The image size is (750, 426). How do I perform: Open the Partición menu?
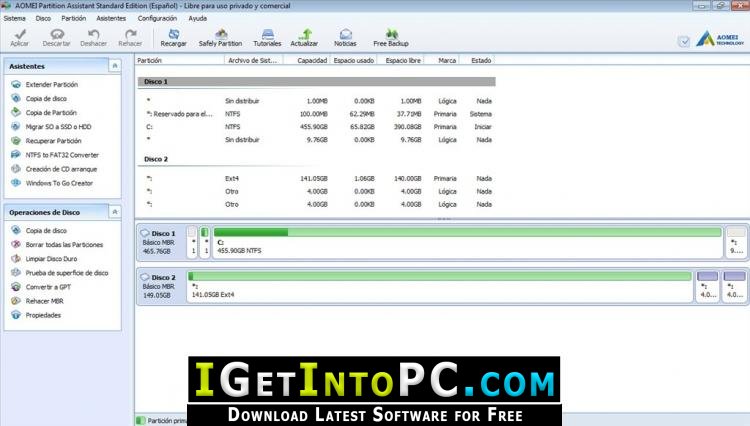click(74, 18)
